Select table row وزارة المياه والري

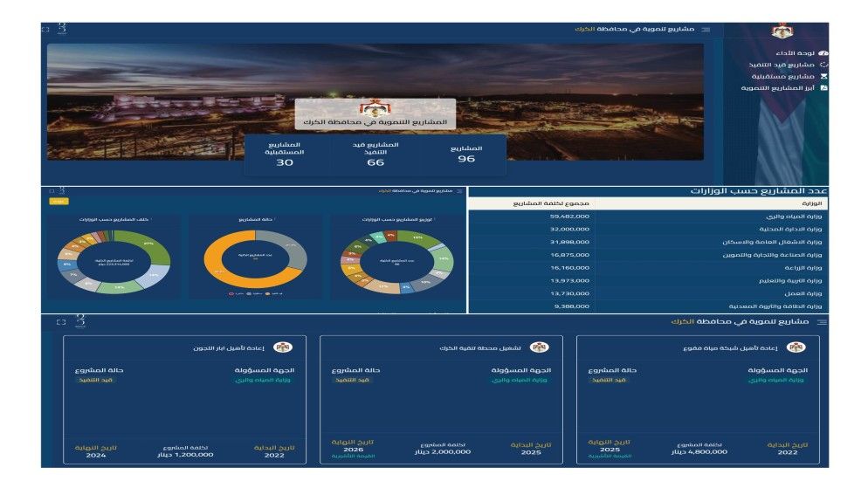[x=648, y=217]
